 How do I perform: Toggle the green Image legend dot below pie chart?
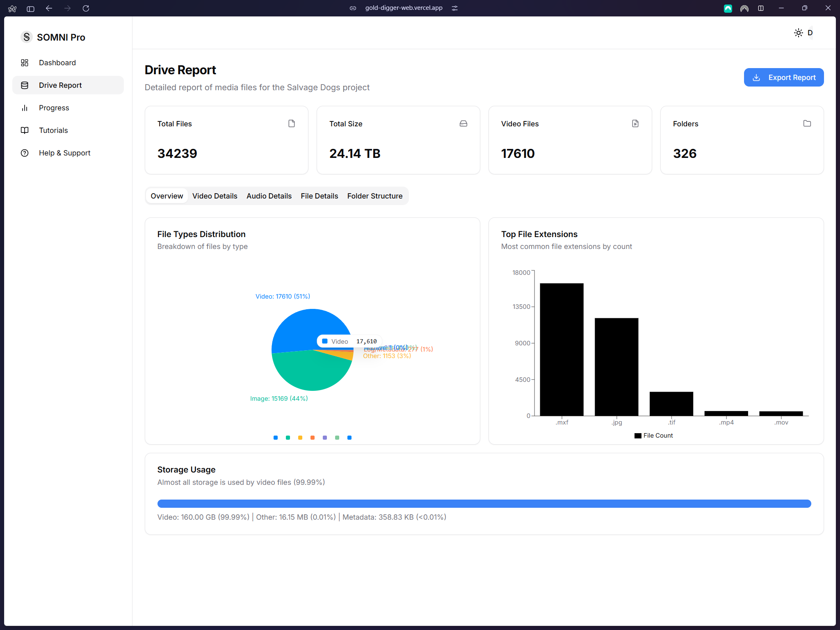[288, 437]
